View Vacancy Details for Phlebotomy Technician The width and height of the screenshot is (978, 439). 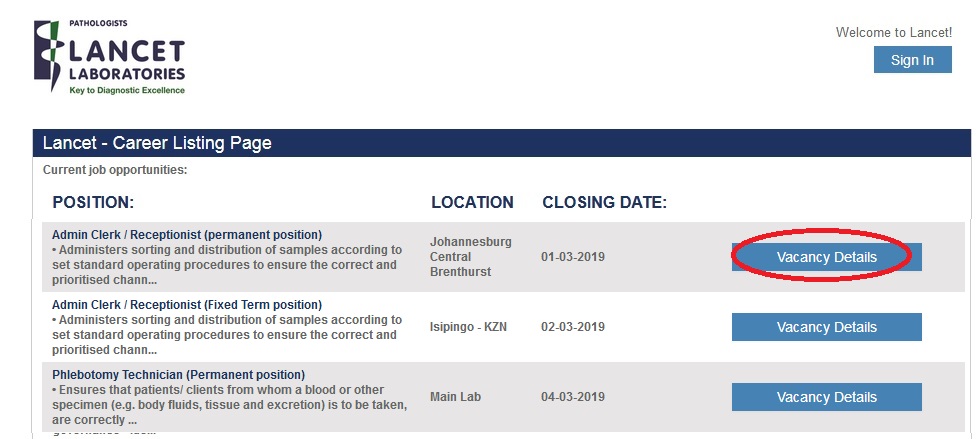click(x=826, y=397)
